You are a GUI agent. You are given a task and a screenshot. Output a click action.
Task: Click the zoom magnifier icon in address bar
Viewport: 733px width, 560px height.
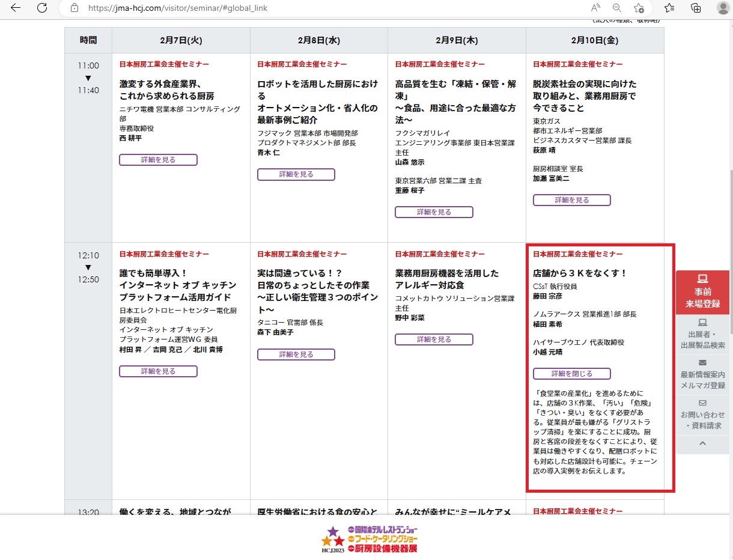[x=616, y=8]
